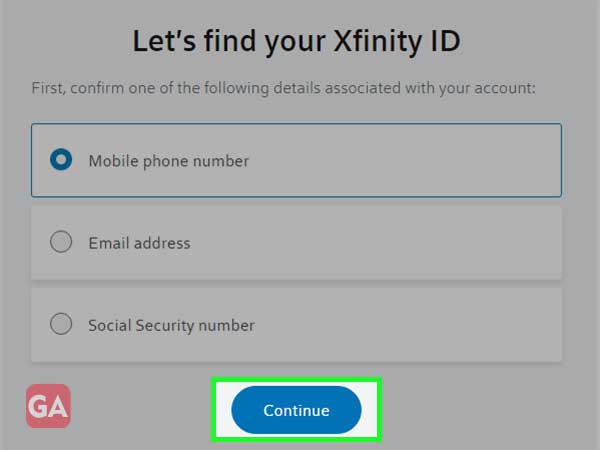Click the word 'Xfinity' in the heading
Screen dimensions: 600x450
pos(378,42)
